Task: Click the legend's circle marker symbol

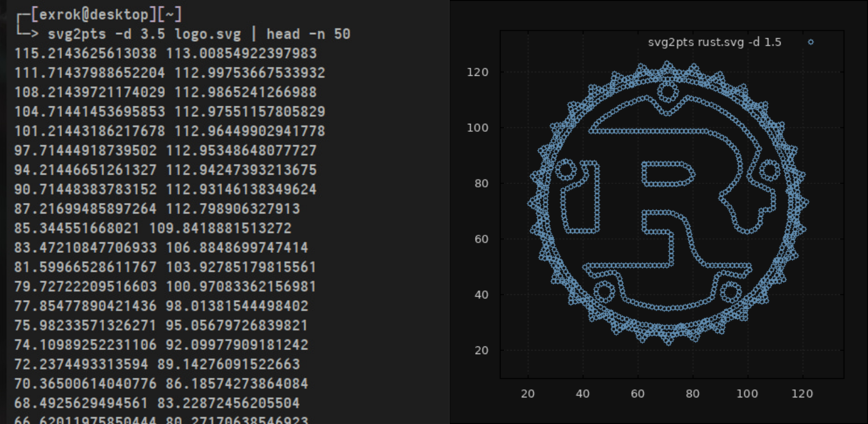Action: tap(811, 42)
